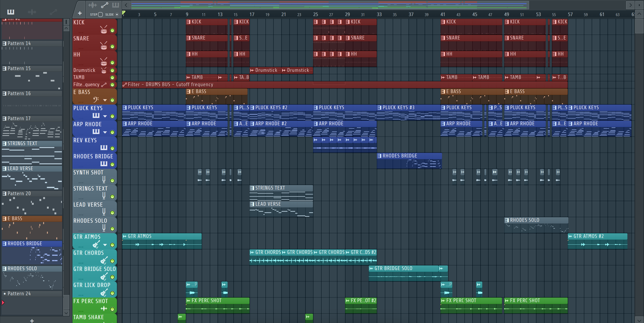Click bar 33 on the timeline ruler
Viewport: 644px width, 323px height.
point(379,15)
